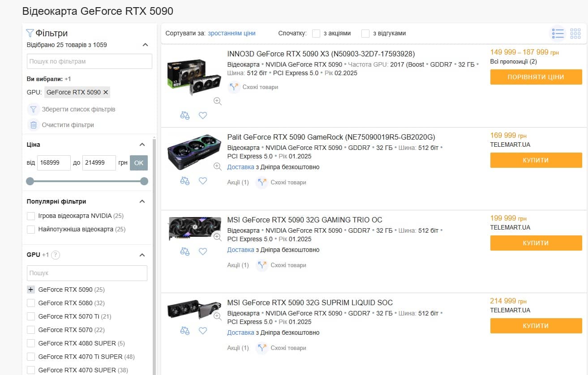Click the save filter list icon

tap(33, 109)
